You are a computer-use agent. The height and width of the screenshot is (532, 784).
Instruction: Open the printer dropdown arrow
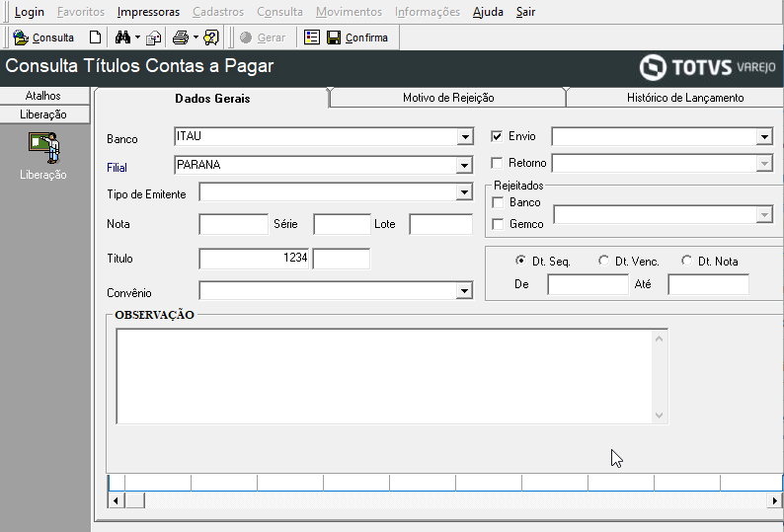pos(196,38)
